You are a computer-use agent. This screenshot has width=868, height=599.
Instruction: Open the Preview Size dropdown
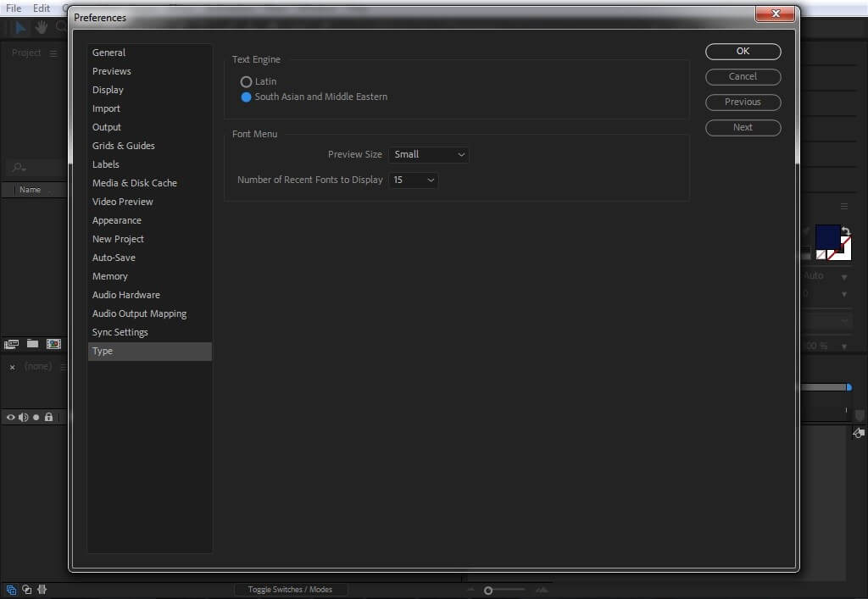428,155
